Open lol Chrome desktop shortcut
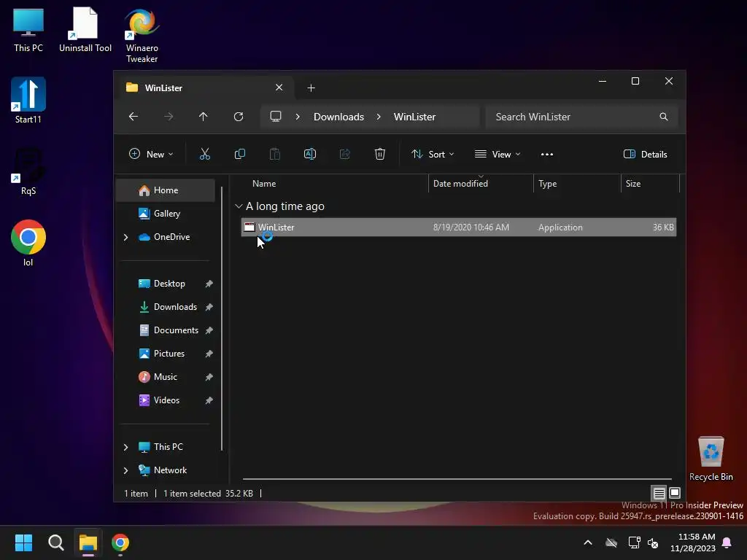Viewport: 747px width, 560px height. click(x=28, y=243)
